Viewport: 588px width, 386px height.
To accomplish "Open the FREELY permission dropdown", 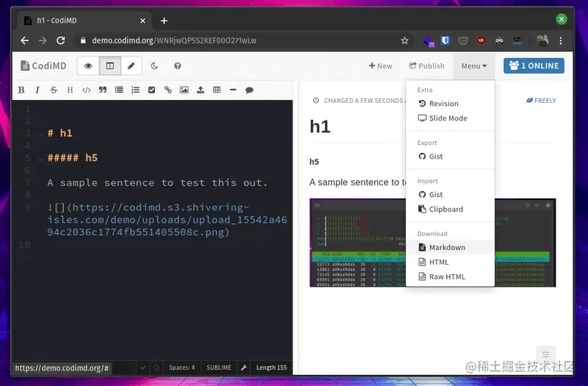I will pos(541,101).
